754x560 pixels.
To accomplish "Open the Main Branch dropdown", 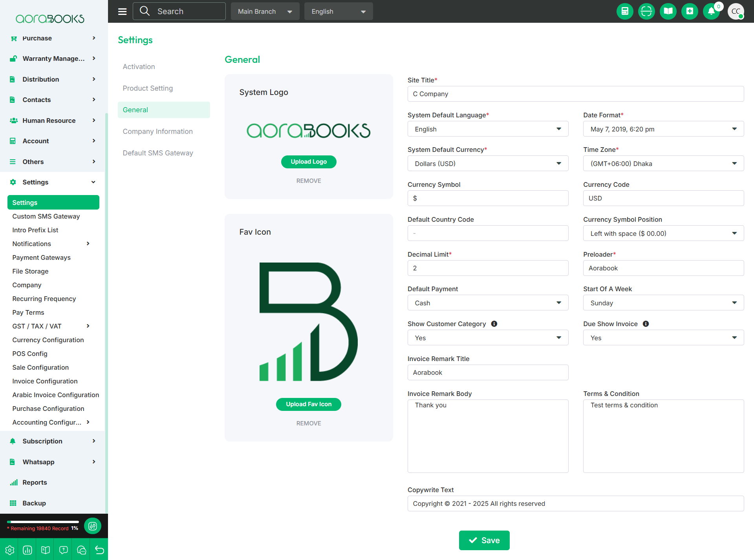I will tap(265, 11).
